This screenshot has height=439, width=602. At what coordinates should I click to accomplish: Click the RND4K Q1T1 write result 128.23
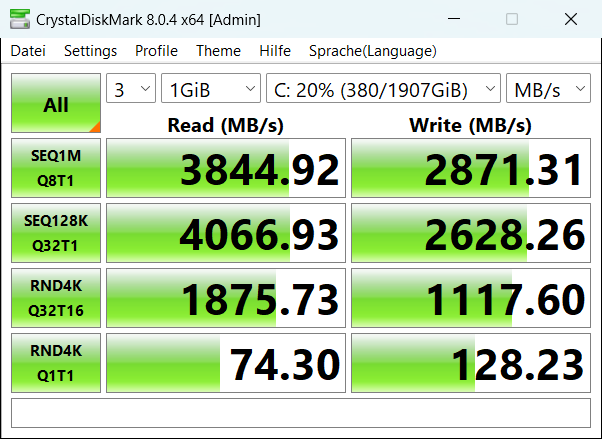(471, 363)
